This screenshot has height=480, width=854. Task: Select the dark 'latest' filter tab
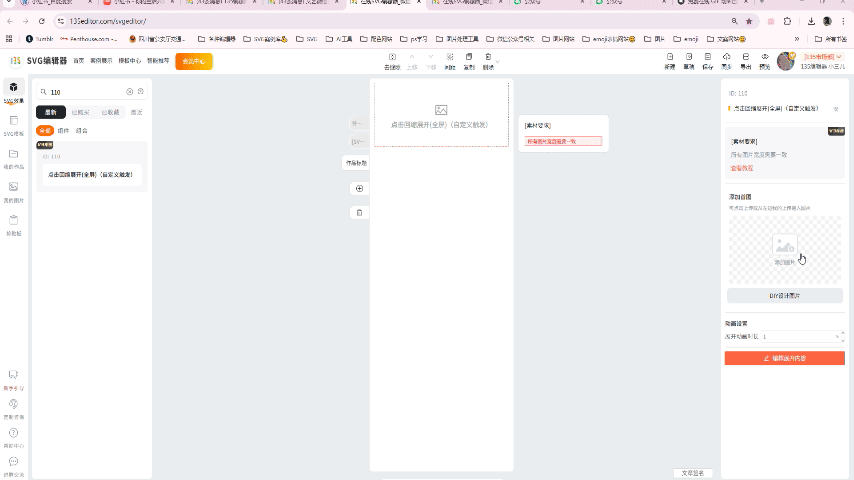[x=51, y=112]
